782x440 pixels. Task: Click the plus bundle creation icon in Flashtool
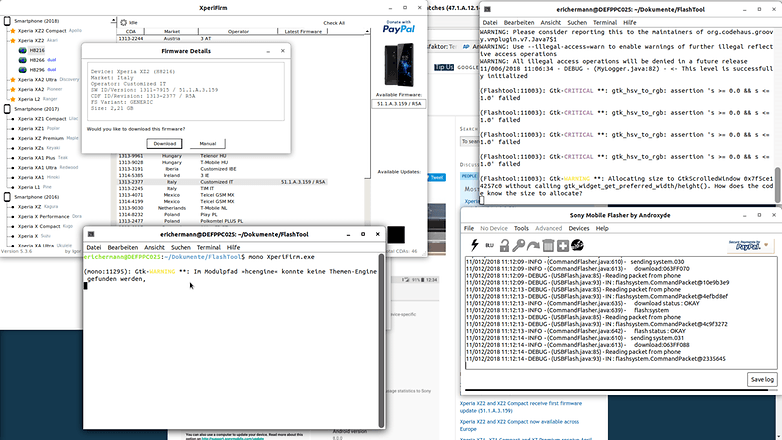563,245
